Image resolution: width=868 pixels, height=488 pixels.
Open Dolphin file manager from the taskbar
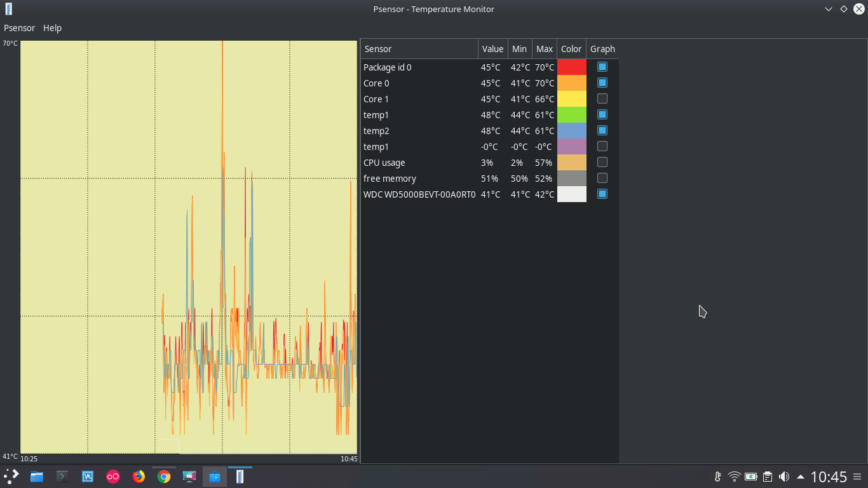[36, 476]
